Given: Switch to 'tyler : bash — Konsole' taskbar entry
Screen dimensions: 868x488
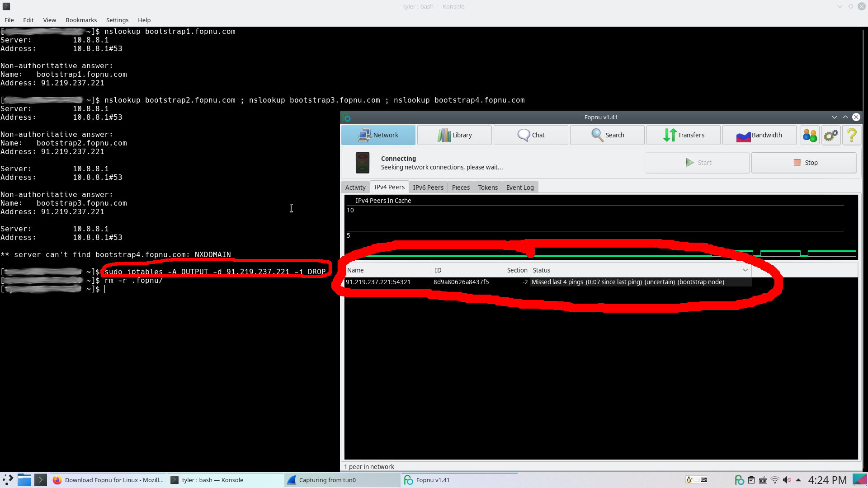Looking at the screenshot, I should [226, 480].
